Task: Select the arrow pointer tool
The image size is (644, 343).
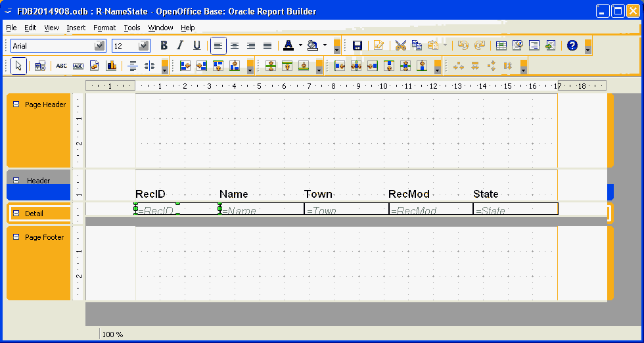Action: (18, 66)
